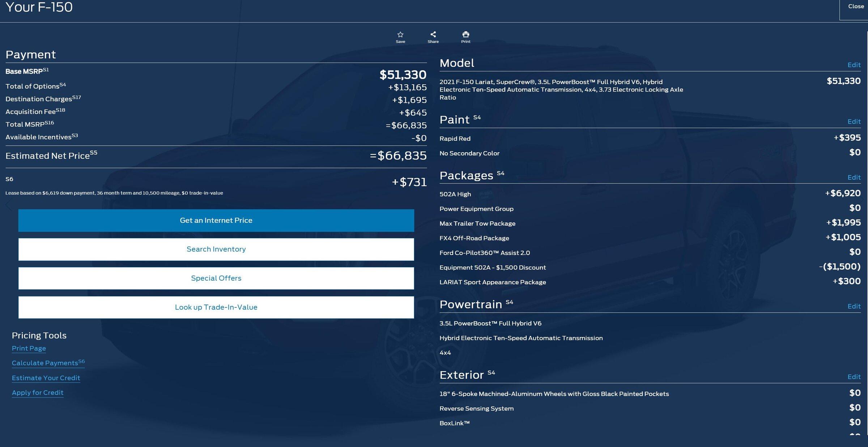This screenshot has height=447, width=868.
Task: Click the 502A High package row
Action: [650, 194]
